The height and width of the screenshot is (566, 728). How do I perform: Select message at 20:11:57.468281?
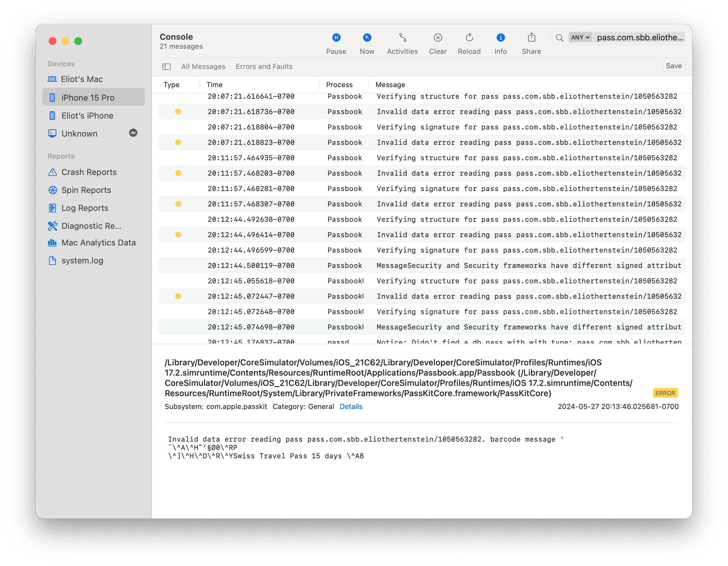pyautogui.click(x=422, y=189)
